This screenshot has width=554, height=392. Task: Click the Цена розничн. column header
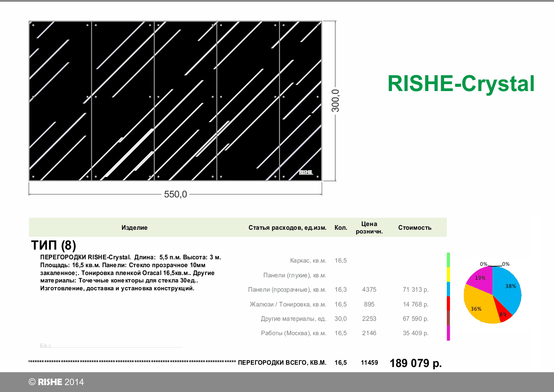coord(369,227)
